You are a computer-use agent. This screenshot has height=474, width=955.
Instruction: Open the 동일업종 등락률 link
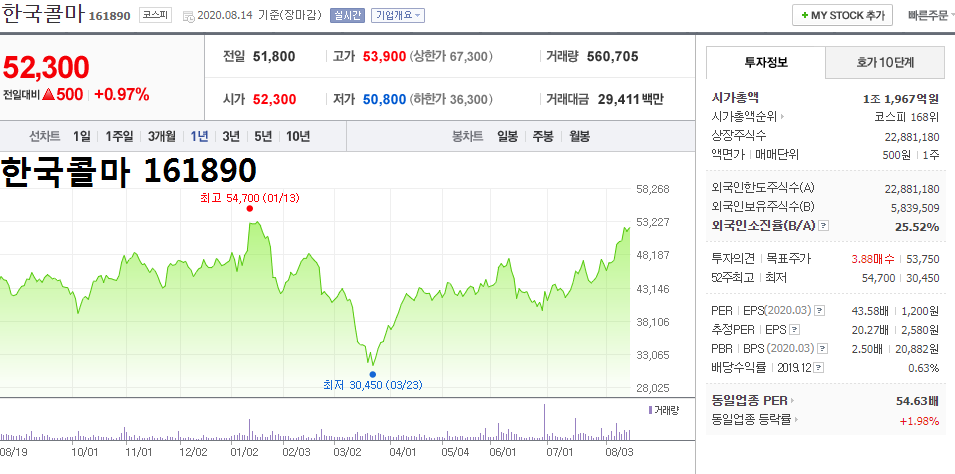pos(751,420)
